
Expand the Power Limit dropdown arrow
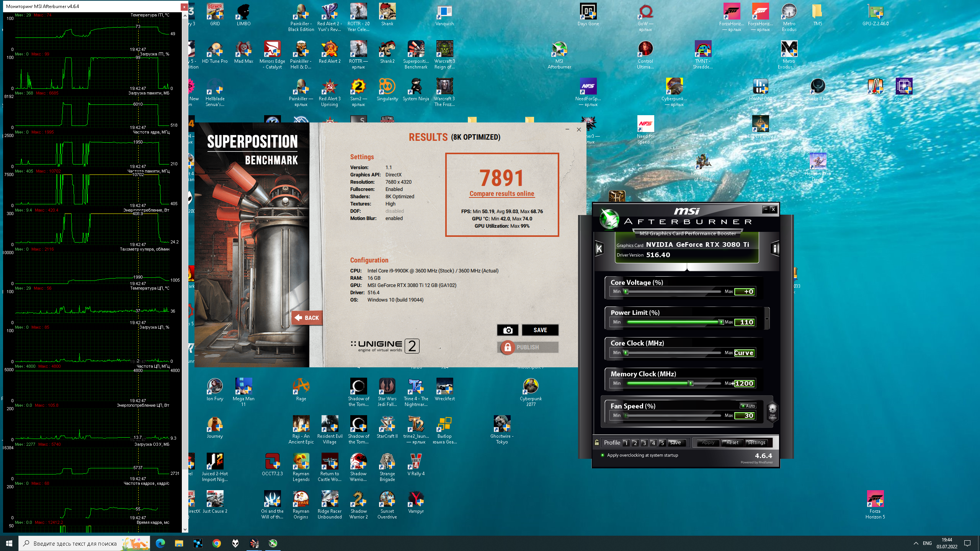tap(767, 319)
